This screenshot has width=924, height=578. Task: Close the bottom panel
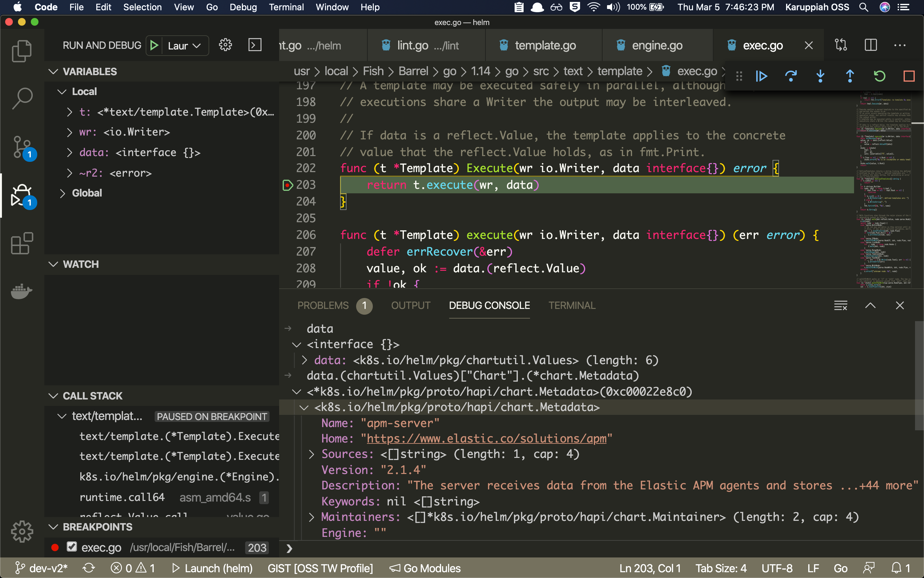(x=900, y=305)
